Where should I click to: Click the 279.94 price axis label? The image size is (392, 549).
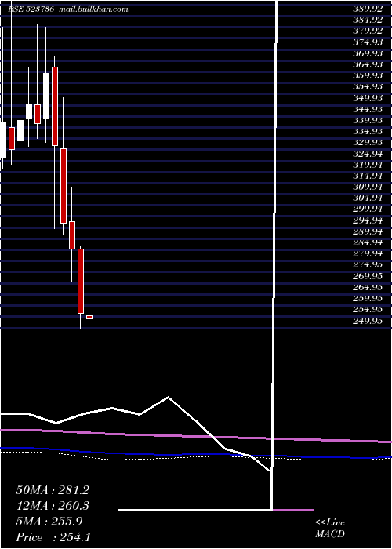click(x=368, y=254)
